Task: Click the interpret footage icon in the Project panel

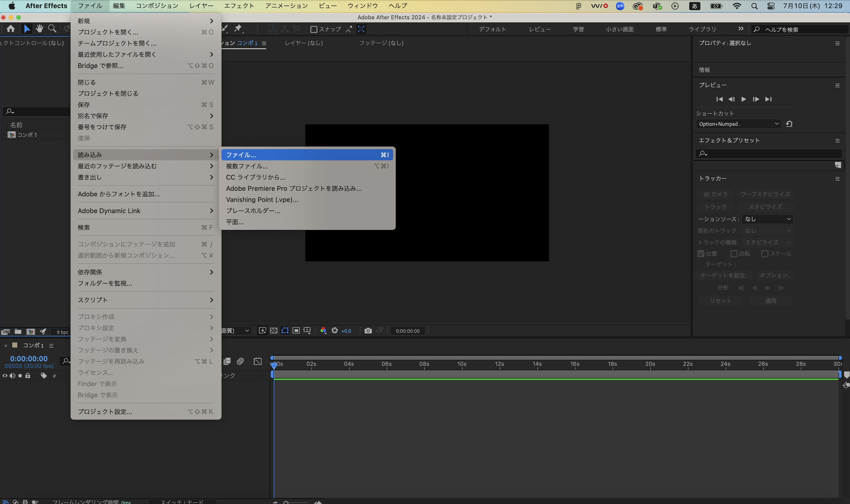Action: (x=5, y=332)
